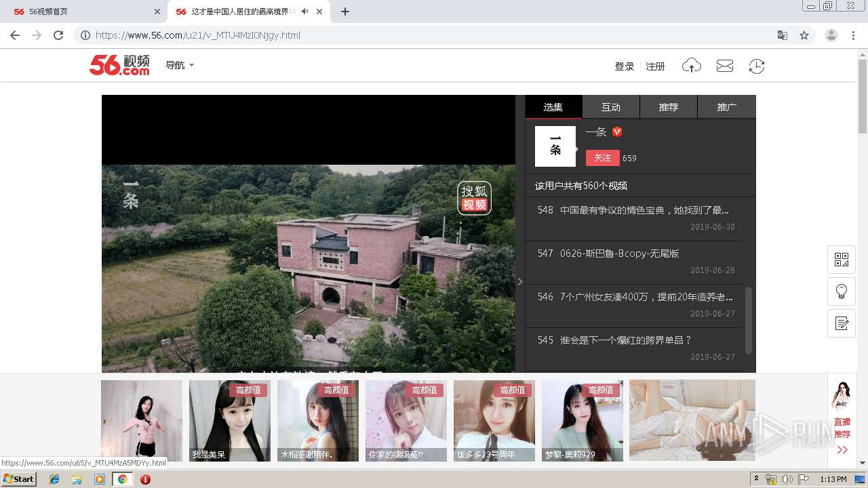Screen dimensions: 868x488
Task: Click the 1:13 PM taskbar clock
Action: coord(833,479)
